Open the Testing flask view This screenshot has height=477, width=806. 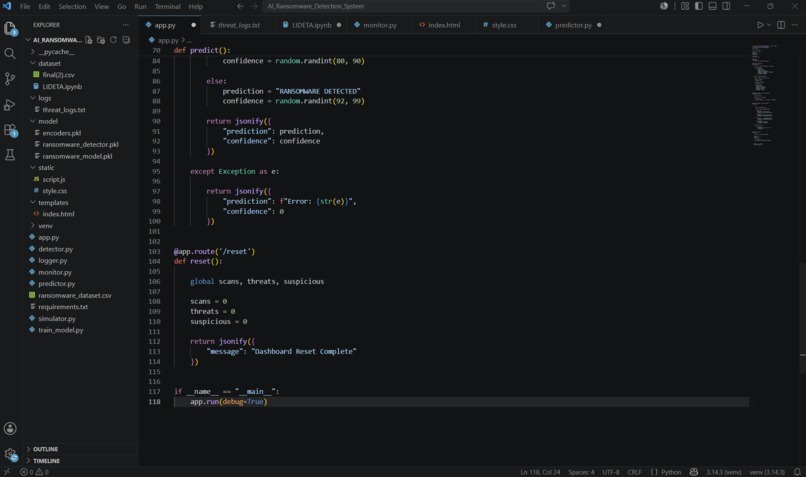point(10,155)
